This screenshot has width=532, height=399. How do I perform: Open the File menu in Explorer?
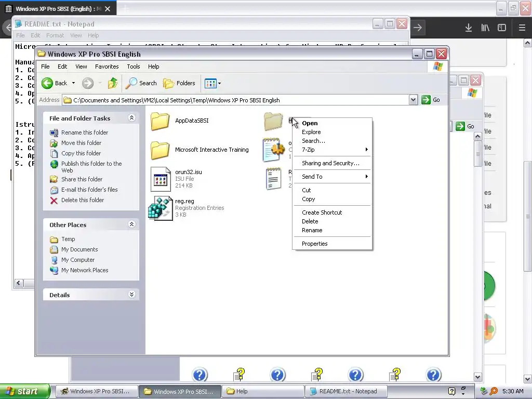[45, 66]
